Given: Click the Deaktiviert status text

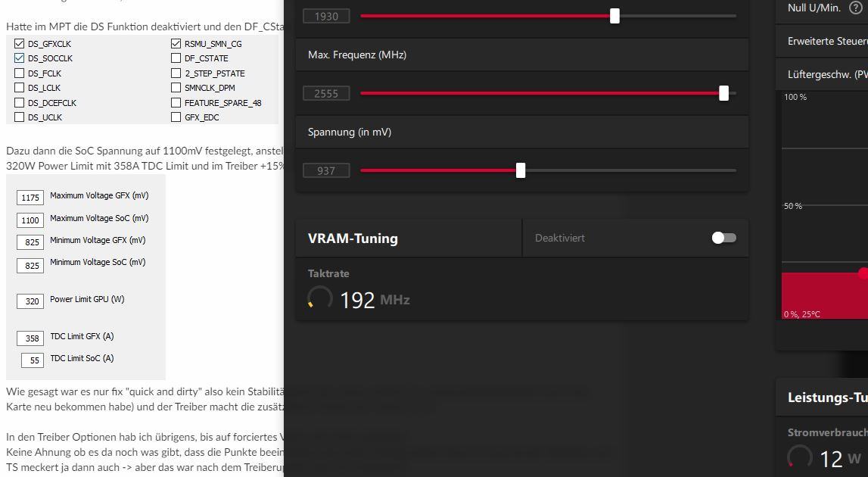Looking at the screenshot, I should (x=560, y=238).
